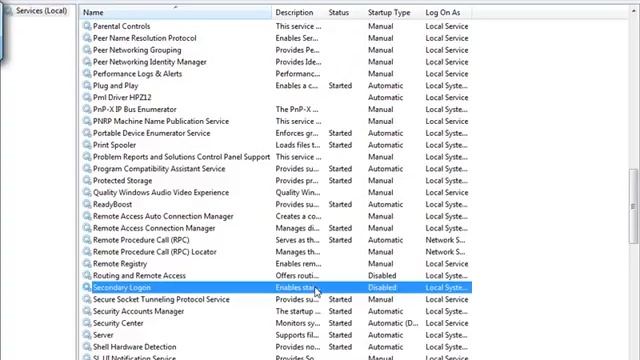Click Started status of Server row
This screenshot has height=360, width=640.
coord(340,335)
